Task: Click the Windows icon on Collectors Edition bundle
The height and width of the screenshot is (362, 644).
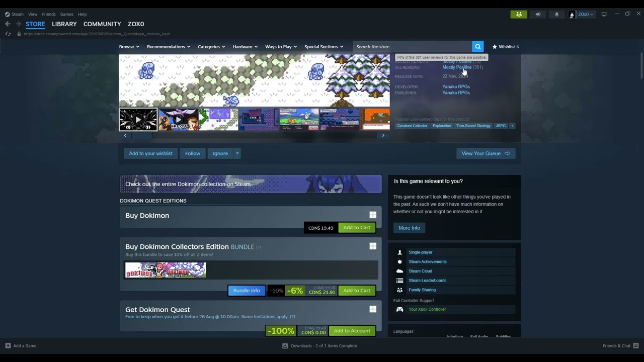Action: point(373,246)
